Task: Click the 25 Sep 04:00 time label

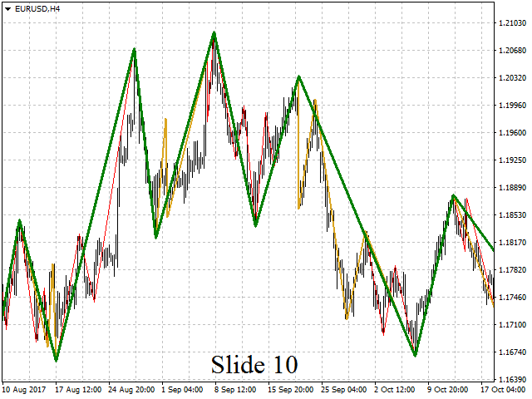Action: click(x=345, y=389)
